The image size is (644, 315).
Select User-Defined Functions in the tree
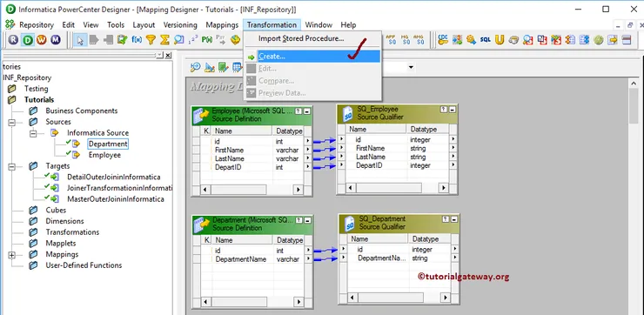(84, 265)
